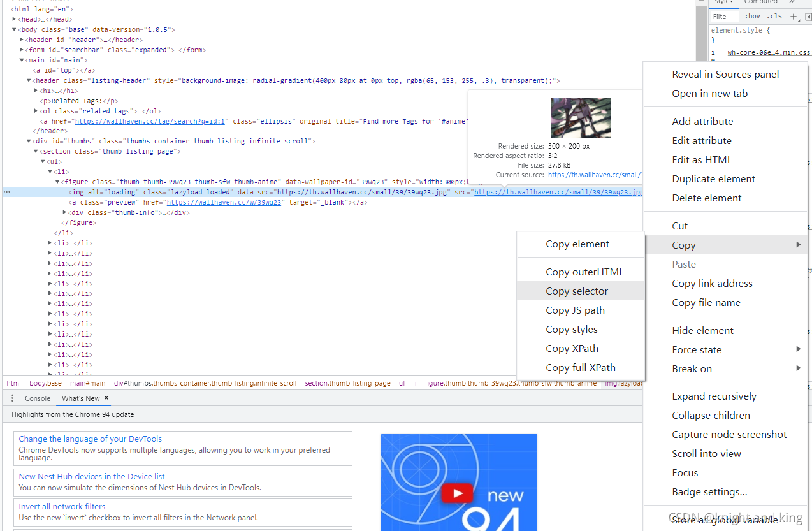Select Cut from context menu
812x531 pixels.
pyautogui.click(x=725, y=226)
